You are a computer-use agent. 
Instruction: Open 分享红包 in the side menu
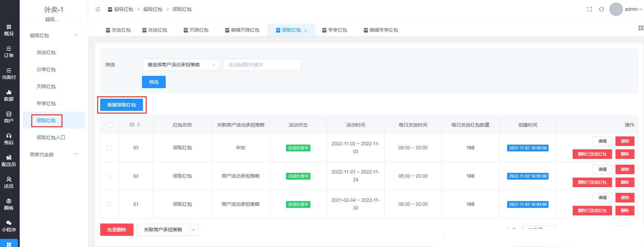click(x=46, y=69)
